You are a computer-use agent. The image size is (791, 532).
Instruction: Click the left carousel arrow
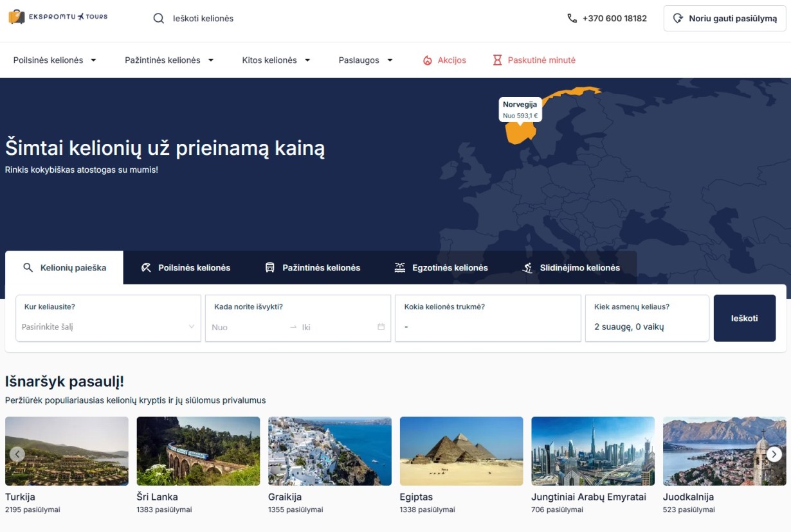pyautogui.click(x=17, y=454)
